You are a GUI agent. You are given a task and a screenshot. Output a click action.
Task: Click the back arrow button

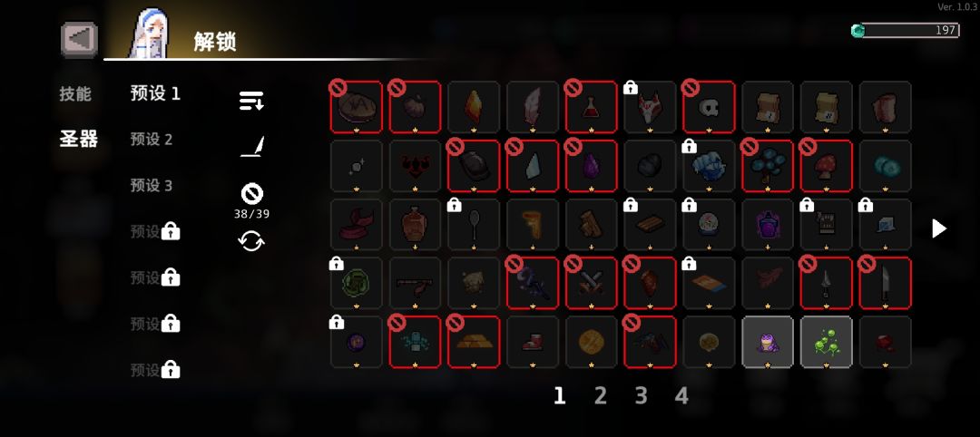[x=79, y=39]
